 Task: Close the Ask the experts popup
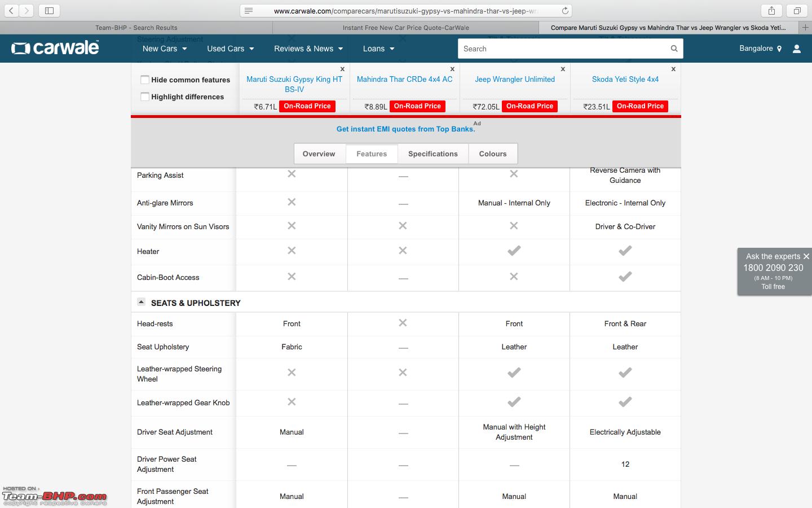[x=806, y=256]
